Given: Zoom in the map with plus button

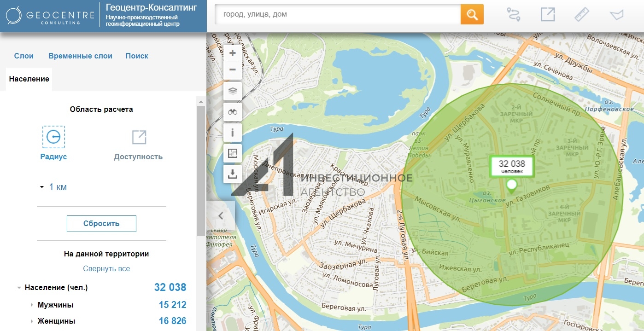Looking at the screenshot, I should point(233,53).
